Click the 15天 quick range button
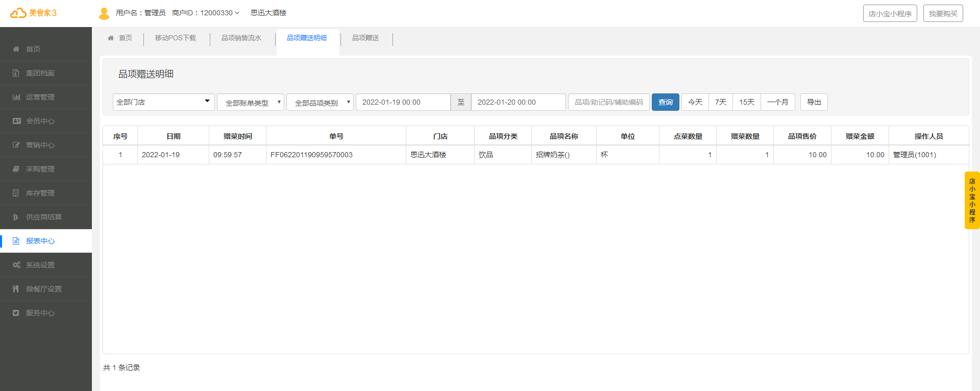The height and width of the screenshot is (391, 980). click(747, 102)
